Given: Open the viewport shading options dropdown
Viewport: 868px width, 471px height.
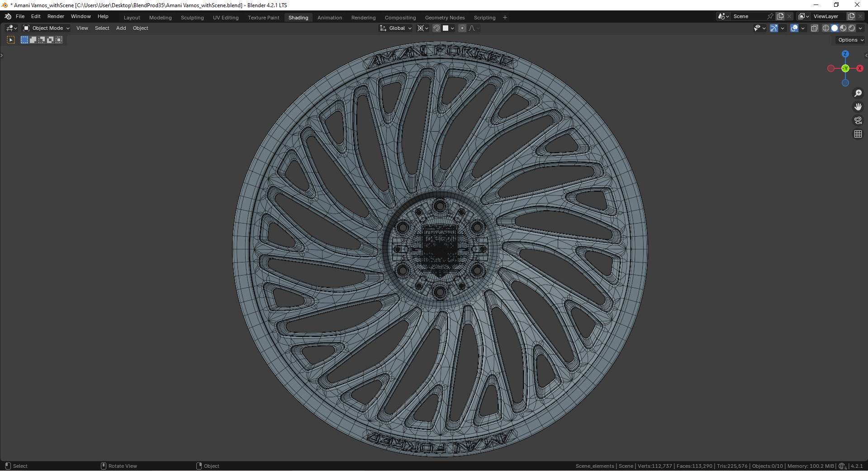Looking at the screenshot, I should coord(860,28).
